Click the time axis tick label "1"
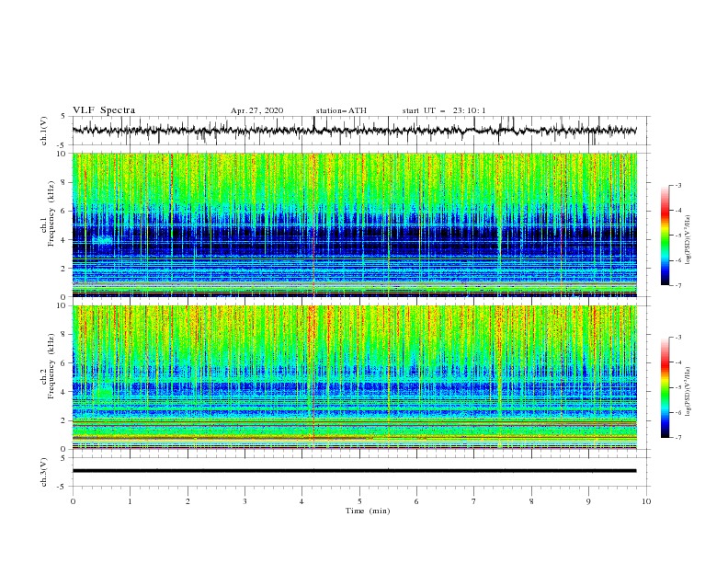Screen dimensions: 728x563 tap(130, 501)
